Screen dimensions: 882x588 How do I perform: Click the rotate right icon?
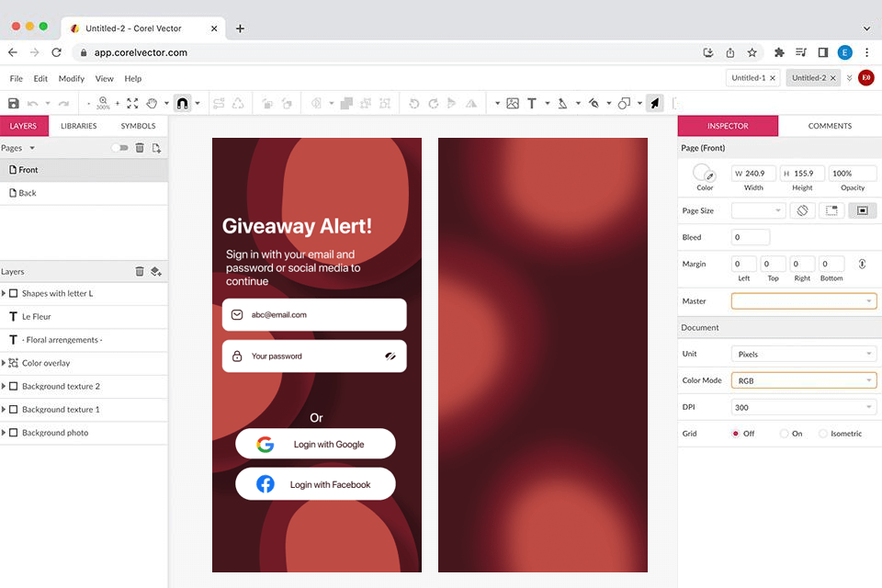(x=433, y=104)
